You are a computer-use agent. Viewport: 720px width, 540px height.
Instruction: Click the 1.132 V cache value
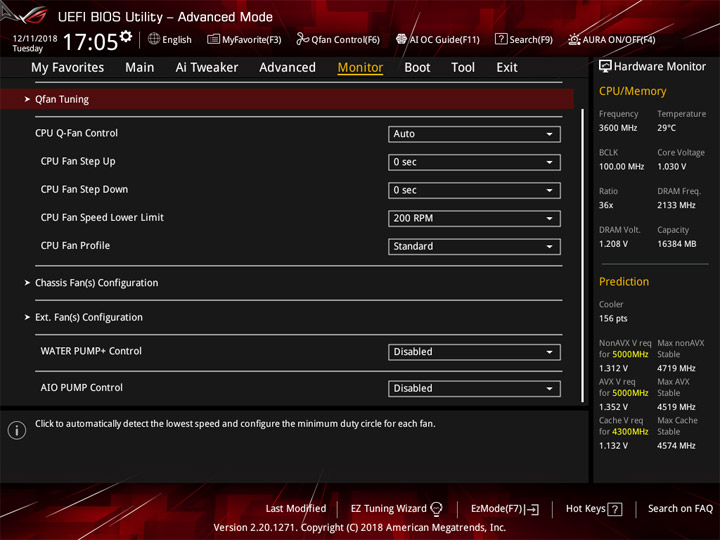click(613, 445)
